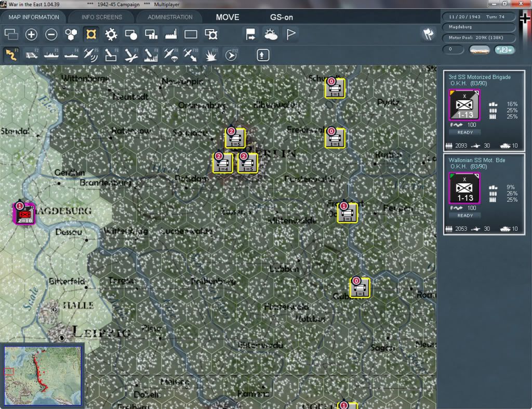Click the Leipzig city hex on the map
Image resolution: width=532 pixels, height=409 pixels.
point(61,337)
